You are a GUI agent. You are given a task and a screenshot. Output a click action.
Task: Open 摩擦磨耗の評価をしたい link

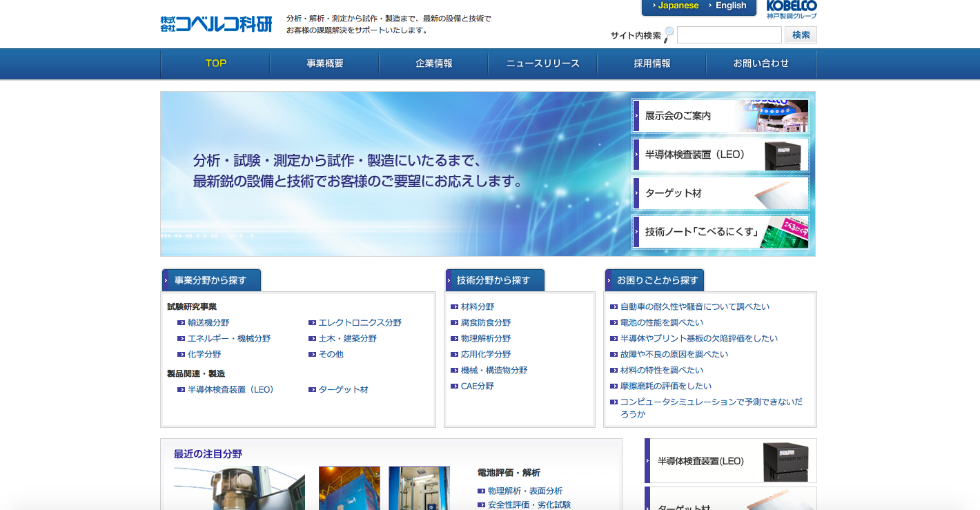tap(666, 386)
